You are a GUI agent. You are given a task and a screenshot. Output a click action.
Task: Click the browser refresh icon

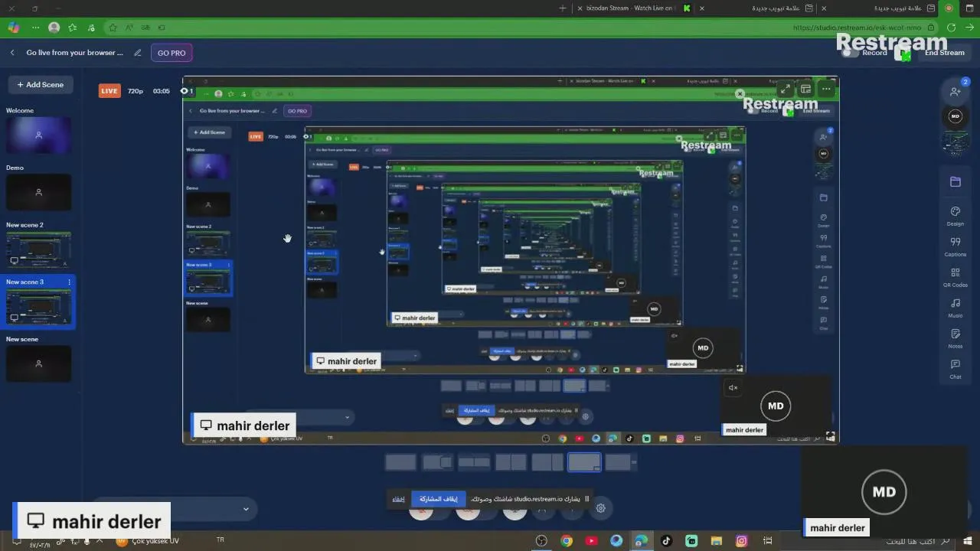(x=952, y=28)
